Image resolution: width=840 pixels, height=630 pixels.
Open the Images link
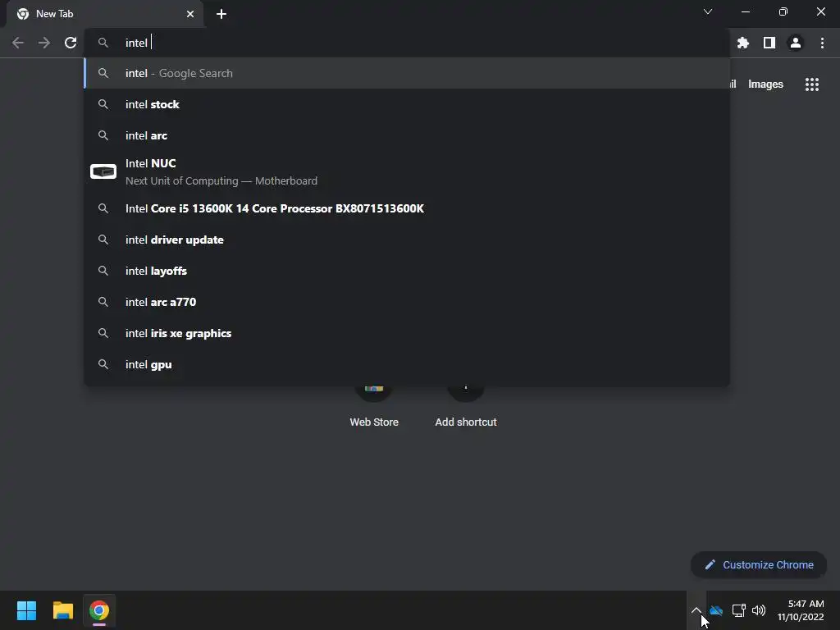(x=765, y=84)
